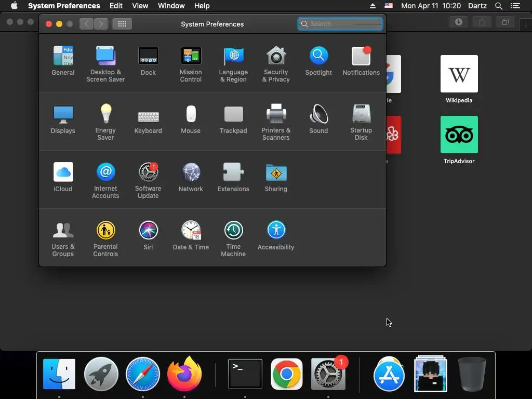The width and height of the screenshot is (532, 399).
Task: Click the Show All grid button
Action: click(122, 24)
